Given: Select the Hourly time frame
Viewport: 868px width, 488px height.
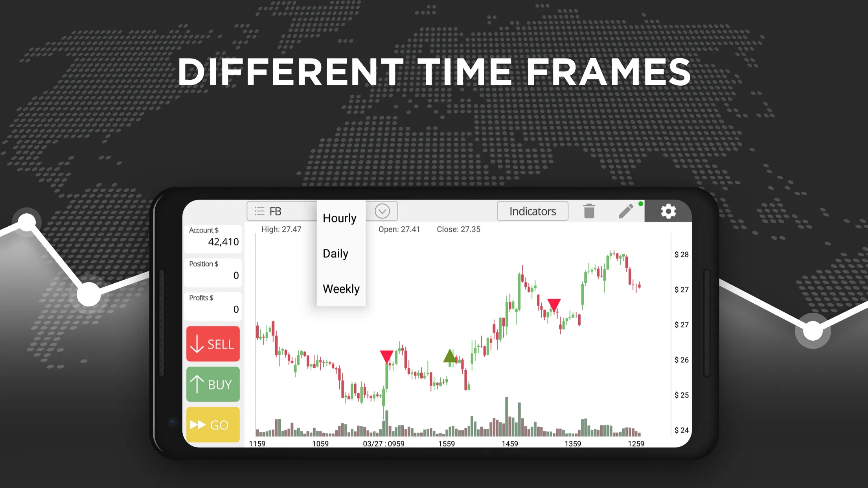Looking at the screenshot, I should click(x=338, y=218).
